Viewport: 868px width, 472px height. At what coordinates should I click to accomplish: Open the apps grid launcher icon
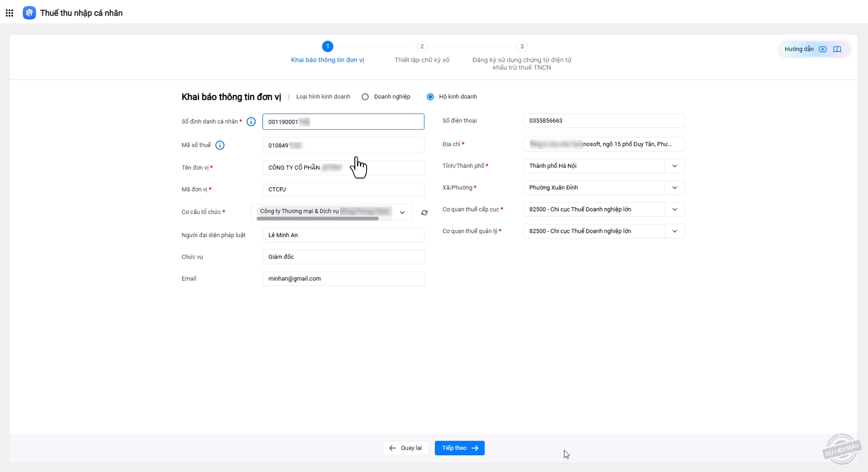point(9,13)
